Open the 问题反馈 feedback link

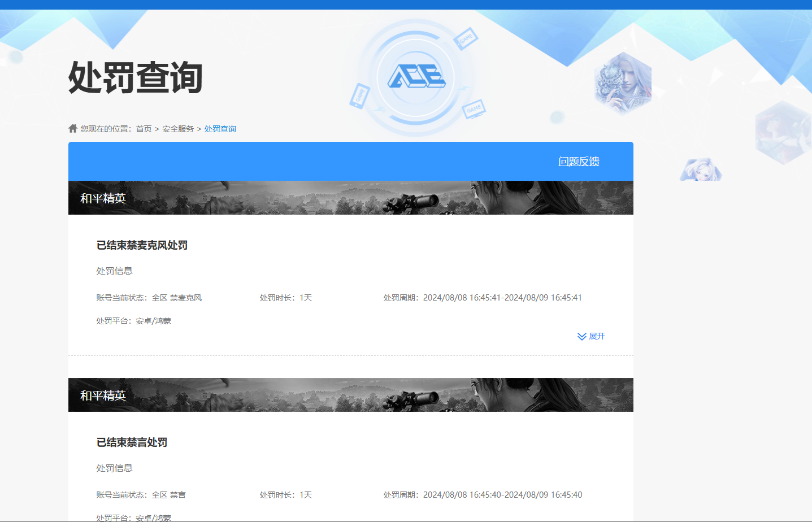(x=578, y=161)
